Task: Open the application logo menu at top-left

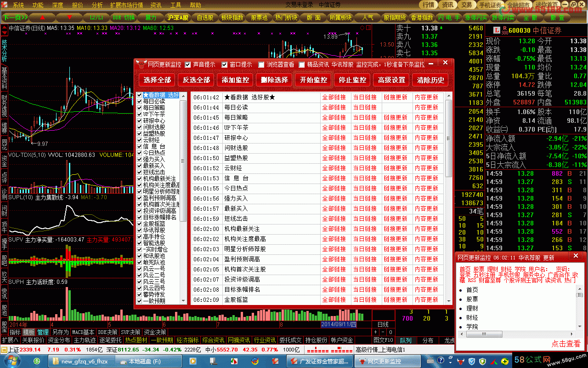Action: pyautogui.click(x=5, y=5)
